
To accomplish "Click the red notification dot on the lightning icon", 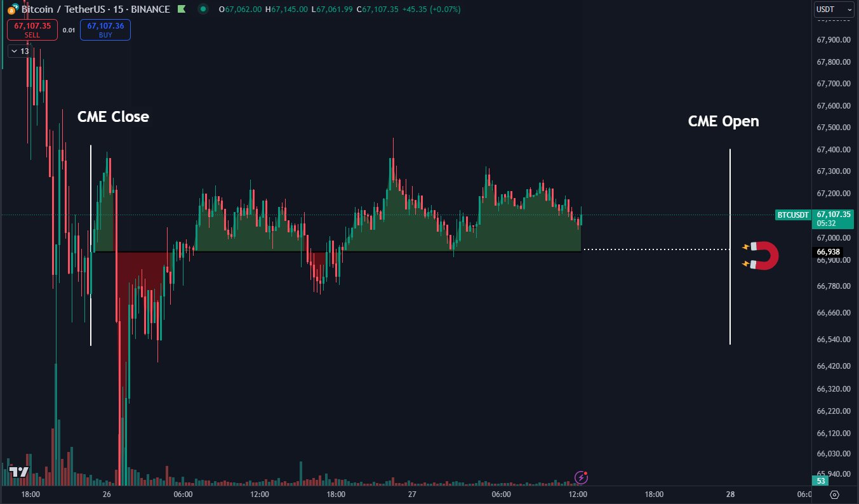I will coord(586,473).
